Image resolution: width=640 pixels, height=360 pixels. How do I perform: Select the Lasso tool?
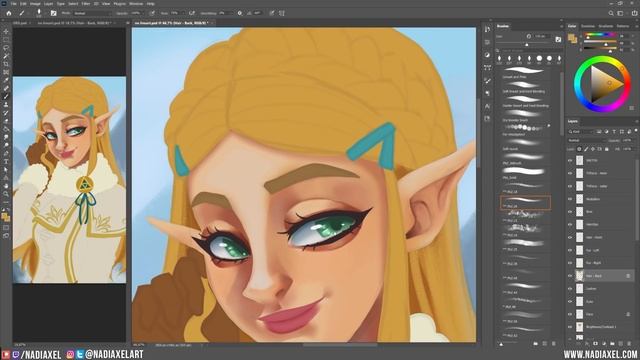(x=6, y=48)
